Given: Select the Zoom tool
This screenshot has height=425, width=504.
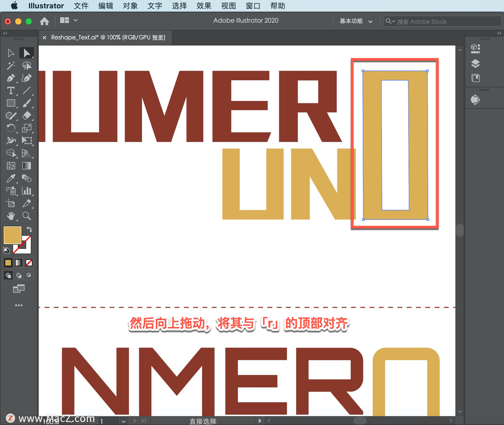Looking at the screenshot, I should (27, 216).
